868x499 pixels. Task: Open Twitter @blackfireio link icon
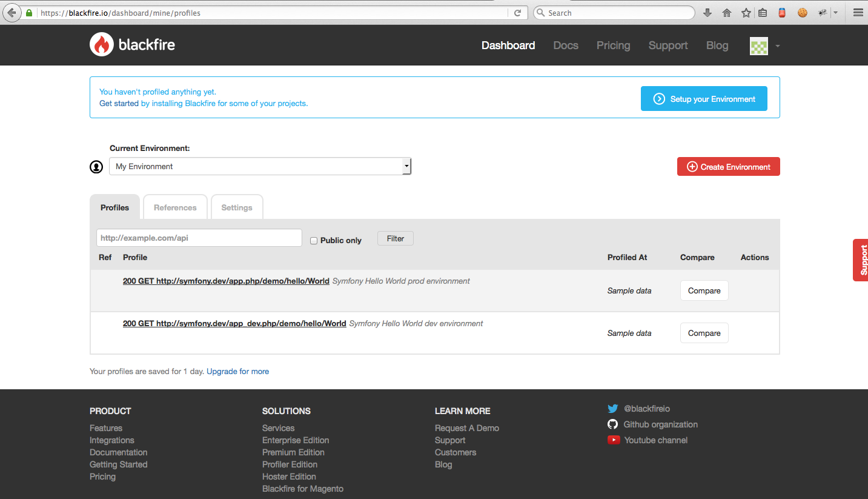click(x=613, y=409)
